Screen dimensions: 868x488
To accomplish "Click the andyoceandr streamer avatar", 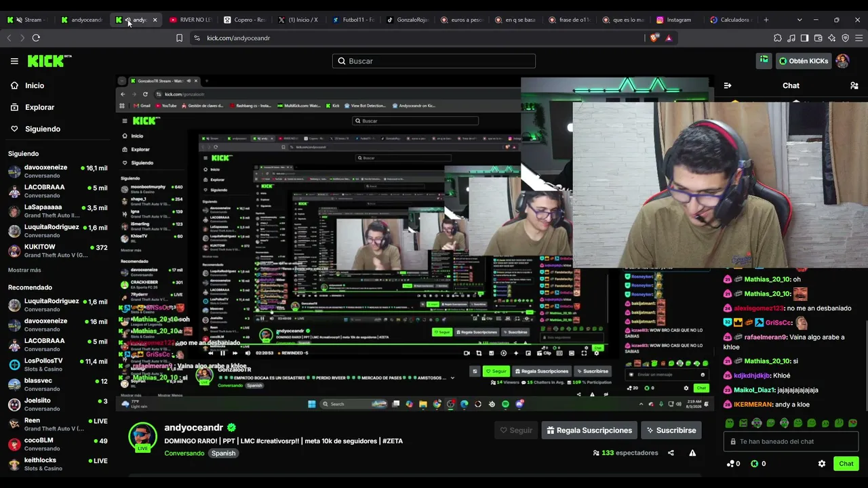I will click(142, 436).
